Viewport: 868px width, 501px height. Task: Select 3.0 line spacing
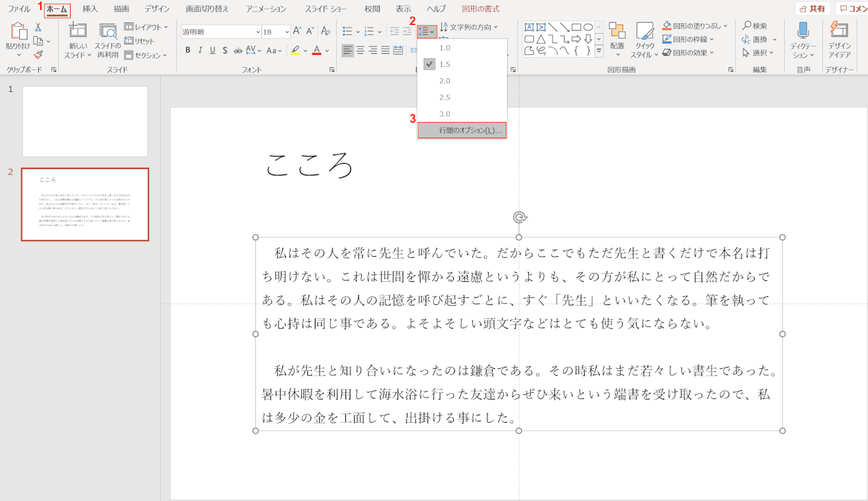(x=462, y=114)
